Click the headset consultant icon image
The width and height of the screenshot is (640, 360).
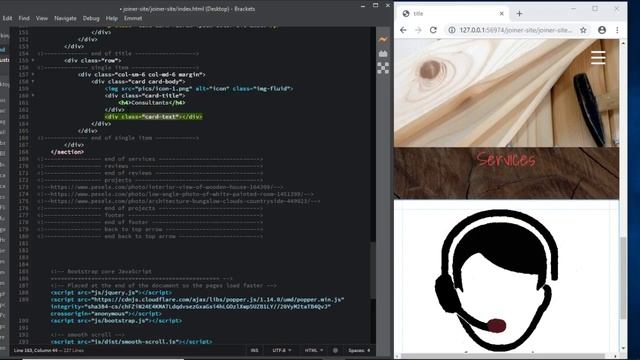(x=497, y=280)
